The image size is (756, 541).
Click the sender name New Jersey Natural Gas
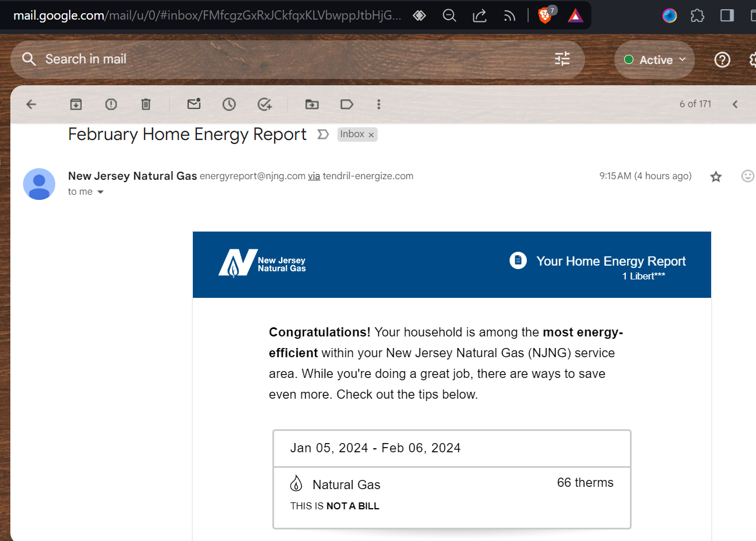132,176
